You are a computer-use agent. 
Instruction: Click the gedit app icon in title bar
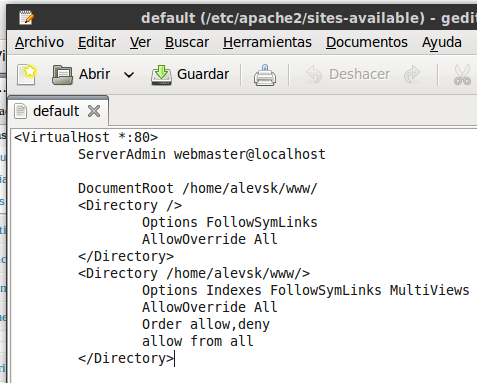26,18
